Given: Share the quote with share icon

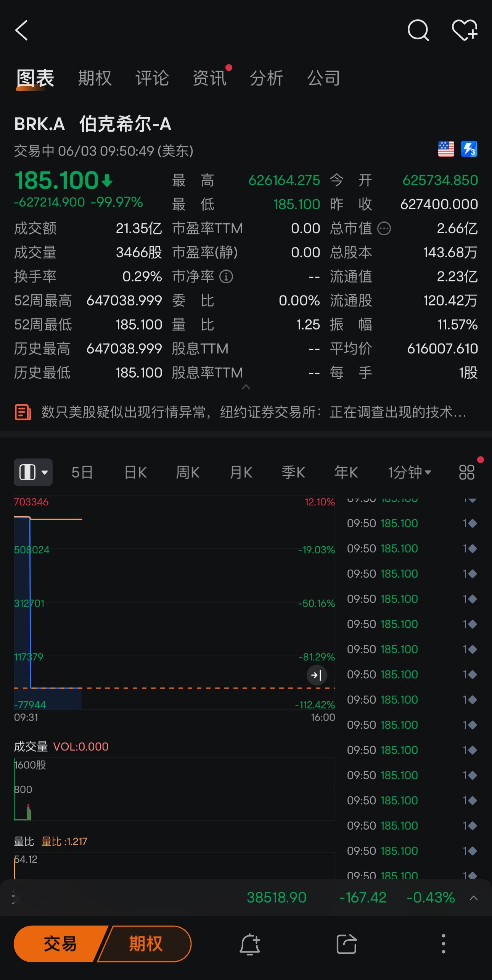Looking at the screenshot, I should [347, 944].
